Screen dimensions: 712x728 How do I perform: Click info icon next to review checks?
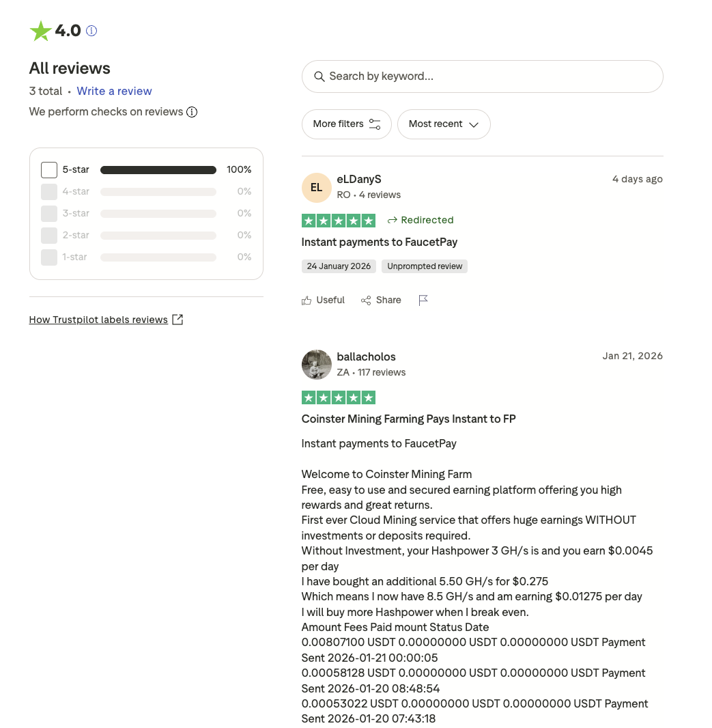coord(192,112)
